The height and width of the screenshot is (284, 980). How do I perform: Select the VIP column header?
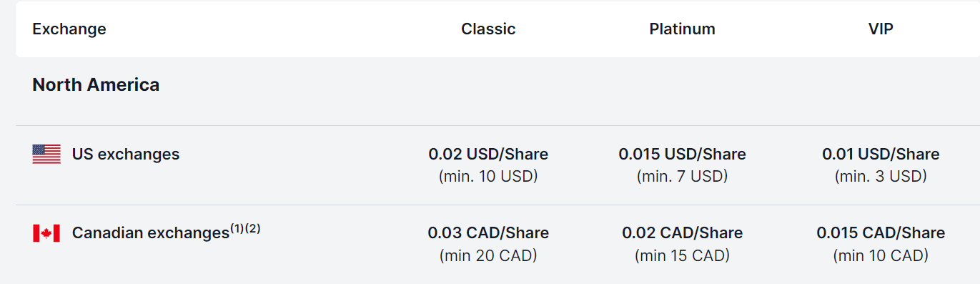point(881,29)
